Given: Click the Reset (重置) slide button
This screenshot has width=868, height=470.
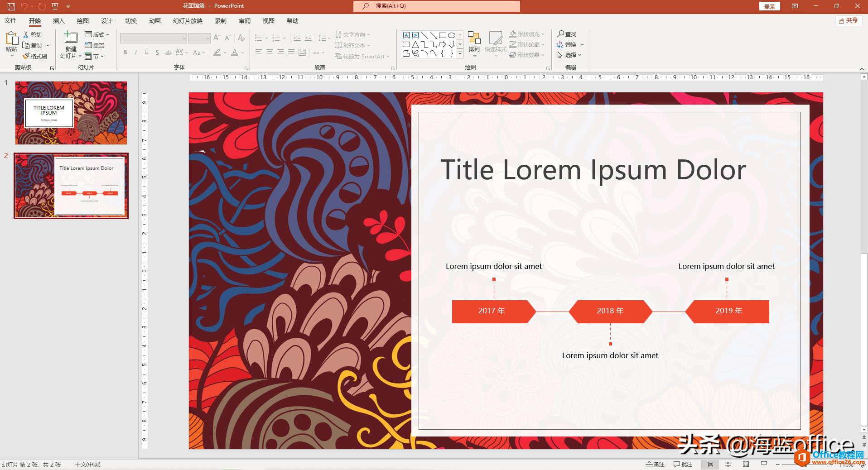Looking at the screenshot, I should pos(95,45).
